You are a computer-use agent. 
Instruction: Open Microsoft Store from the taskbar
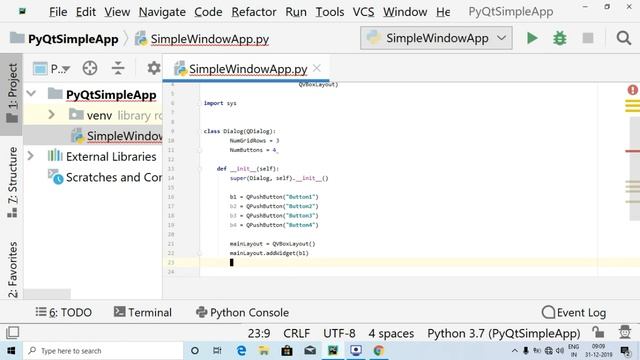pos(287,351)
